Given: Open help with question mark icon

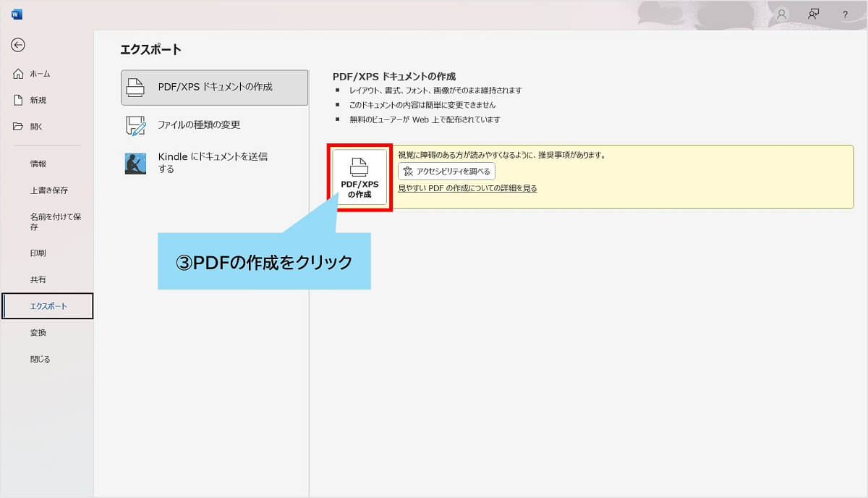Looking at the screenshot, I should click(845, 14).
